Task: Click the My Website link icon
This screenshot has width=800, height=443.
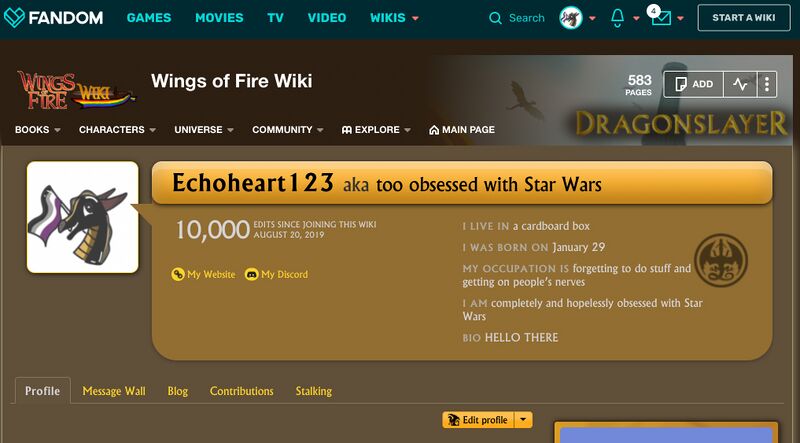Action: pos(178,275)
